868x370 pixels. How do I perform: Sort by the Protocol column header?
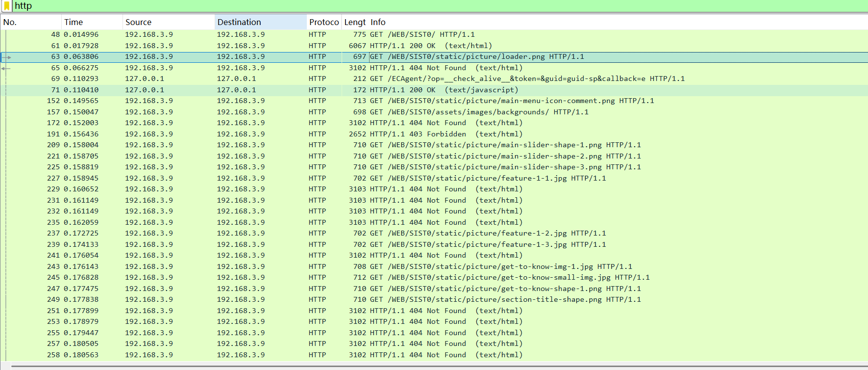tap(324, 22)
